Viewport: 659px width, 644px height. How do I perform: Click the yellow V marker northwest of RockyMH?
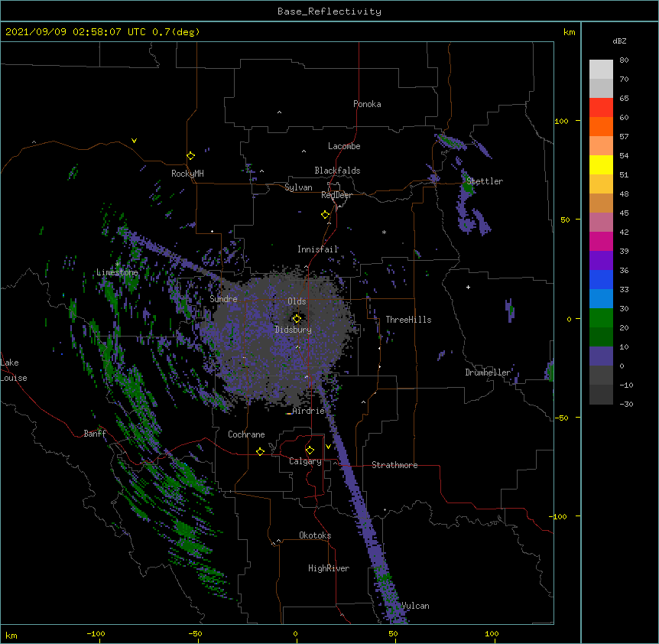(134, 141)
